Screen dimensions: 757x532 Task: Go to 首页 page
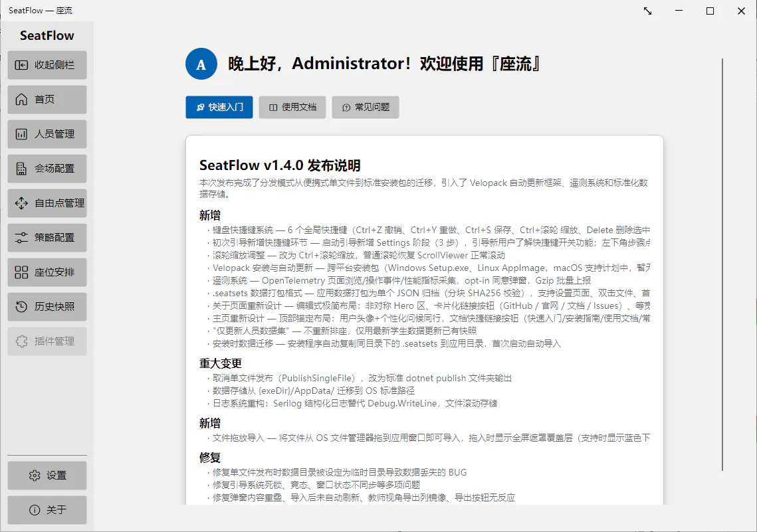click(x=47, y=100)
